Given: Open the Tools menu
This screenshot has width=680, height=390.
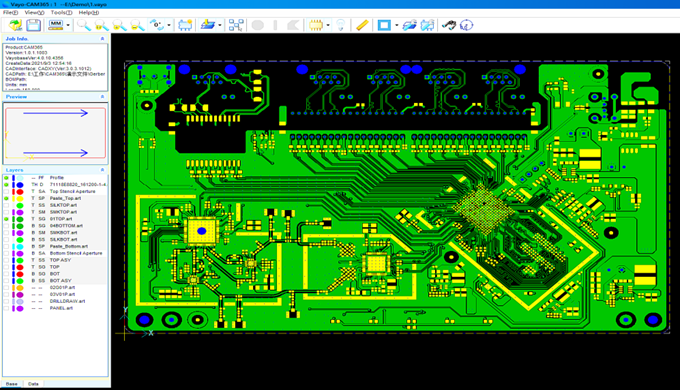Looking at the screenshot, I should (x=61, y=13).
